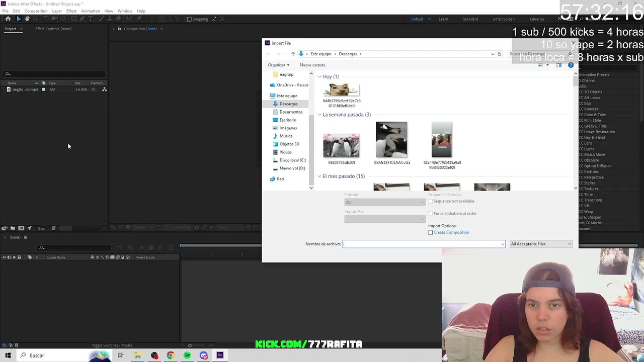Click the timeline zoom slider at the bottom

pos(190,345)
